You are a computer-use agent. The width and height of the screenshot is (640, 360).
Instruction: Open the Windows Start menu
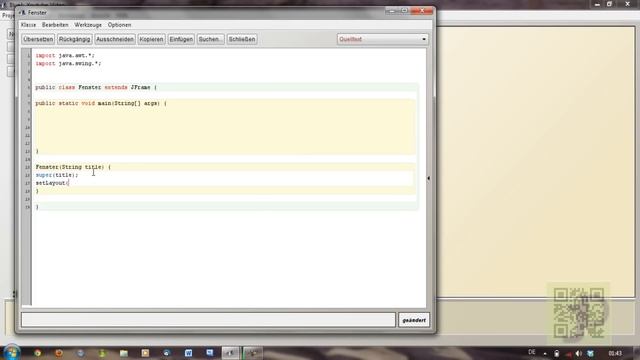[12, 353]
